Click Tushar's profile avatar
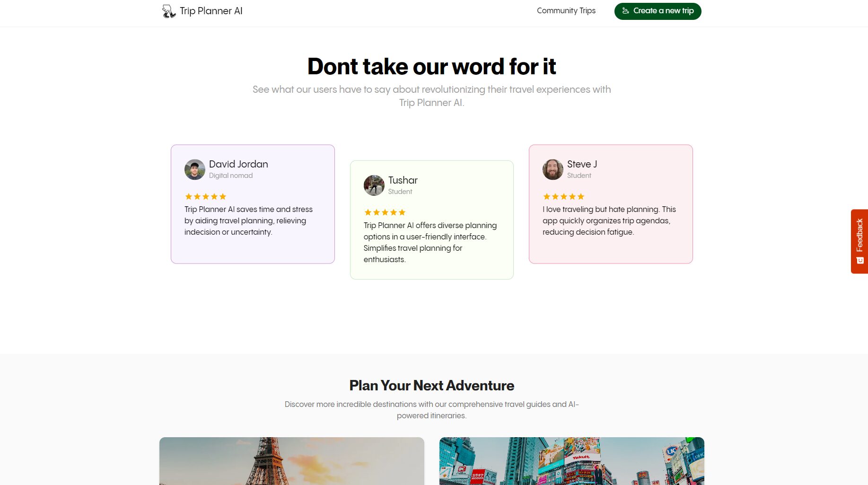The image size is (868, 485). click(x=374, y=185)
